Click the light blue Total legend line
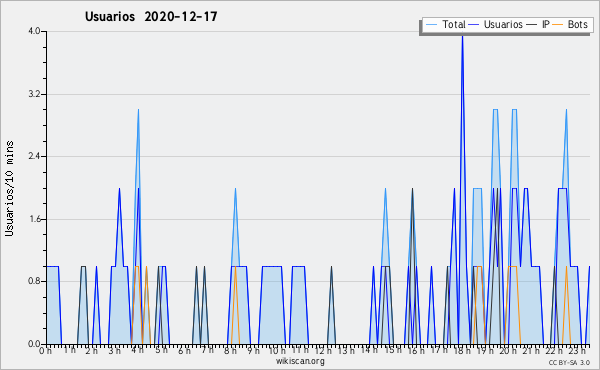This screenshot has height=370, width=600. point(431,25)
